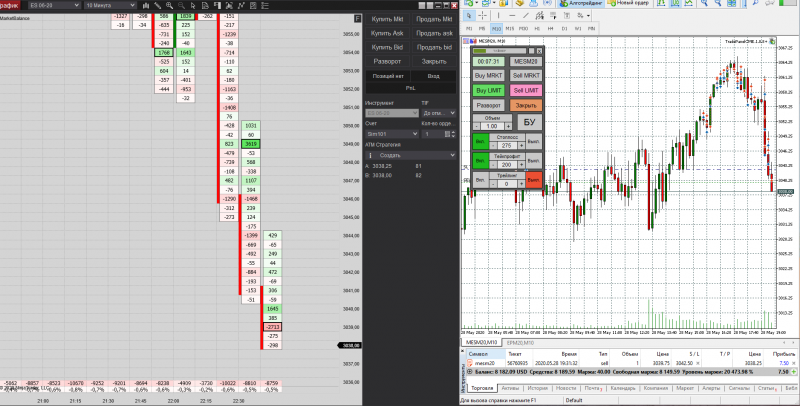Disable Stoploss with Выкл. button
The height and width of the screenshot is (406, 800).
pos(534,141)
